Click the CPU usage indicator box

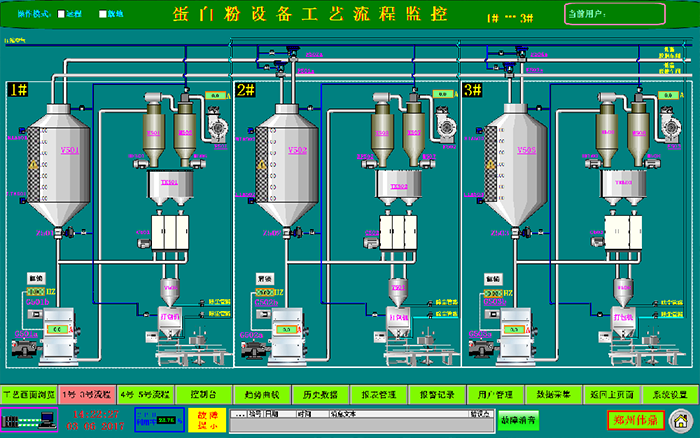click(160, 420)
